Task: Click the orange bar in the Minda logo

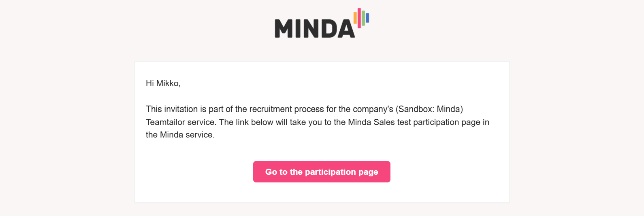Action: [x=355, y=18]
